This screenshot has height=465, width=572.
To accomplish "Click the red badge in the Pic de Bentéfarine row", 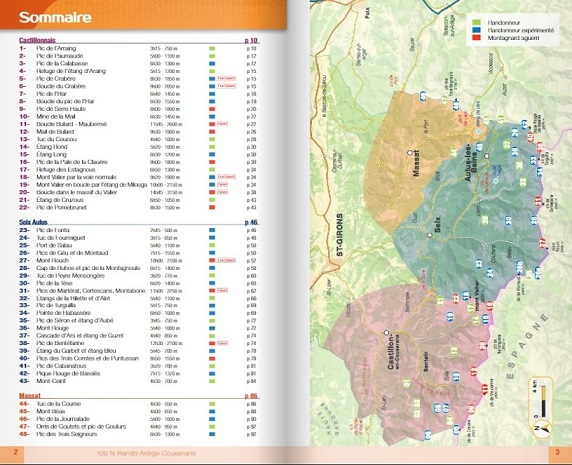I will click(x=223, y=343).
